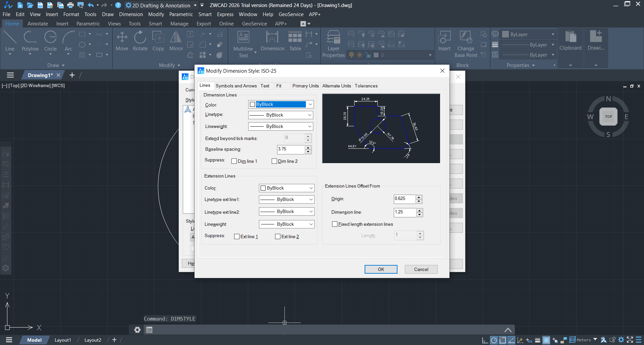Switch to the Text tab

265,86
